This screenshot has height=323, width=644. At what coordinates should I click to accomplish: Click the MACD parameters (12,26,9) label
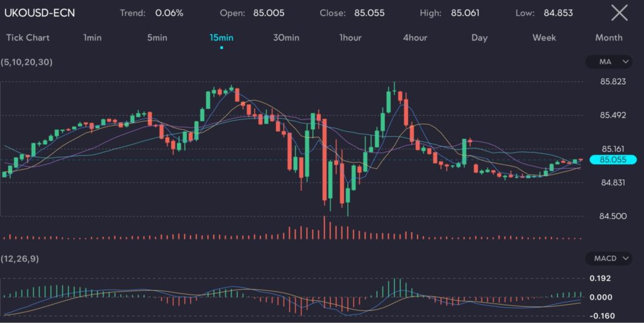pos(21,258)
